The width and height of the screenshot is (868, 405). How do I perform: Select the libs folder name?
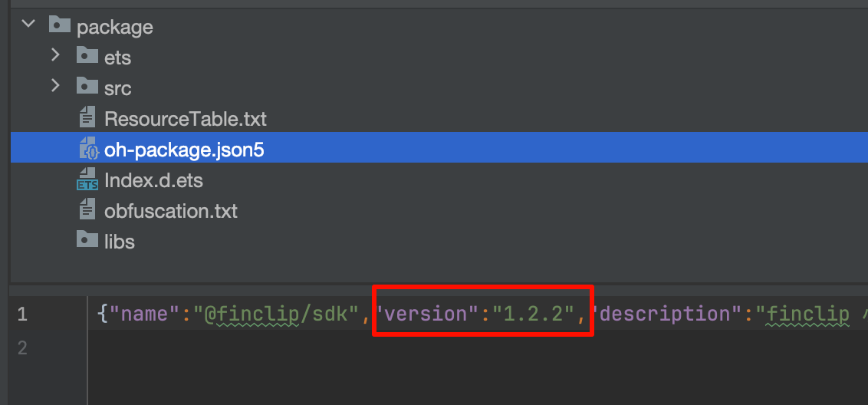click(x=120, y=242)
